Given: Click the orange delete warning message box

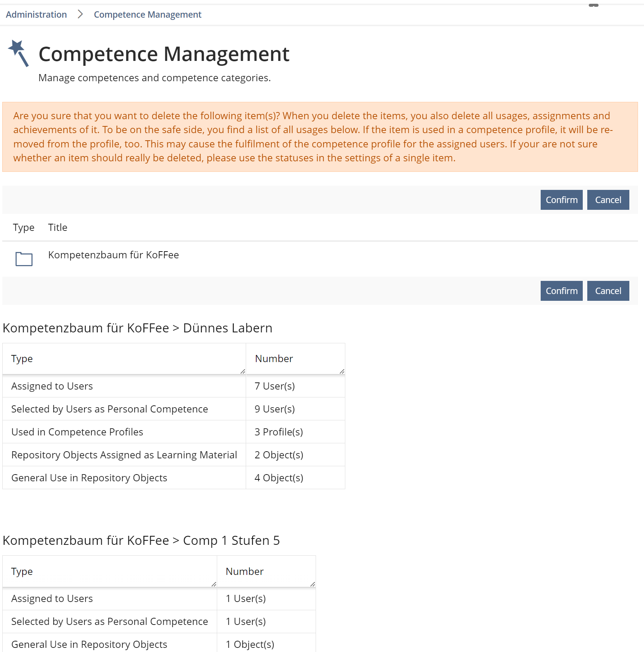Looking at the screenshot, I should pyautogui.click(x=320, y=137).
